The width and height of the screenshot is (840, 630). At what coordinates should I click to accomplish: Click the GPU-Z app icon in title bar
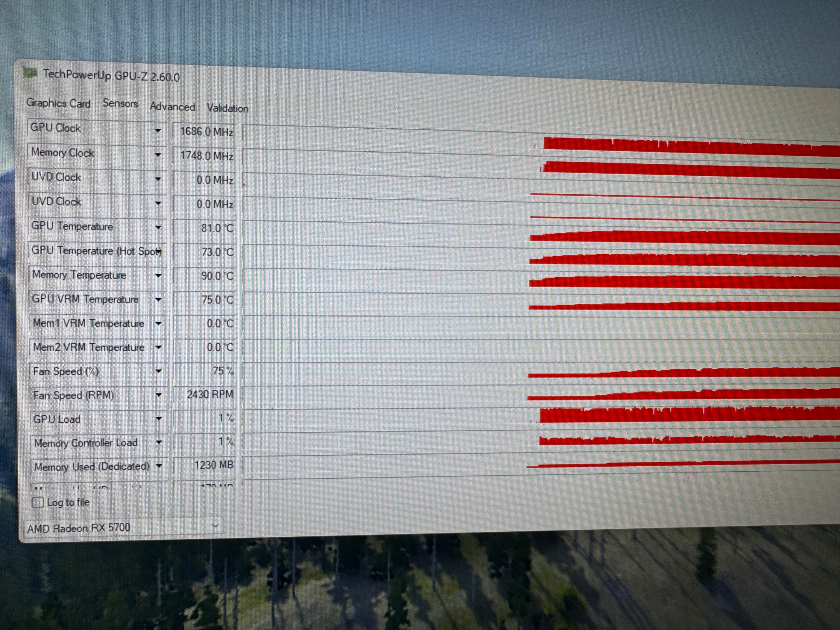pyautogui.click(x=30, y=73)
